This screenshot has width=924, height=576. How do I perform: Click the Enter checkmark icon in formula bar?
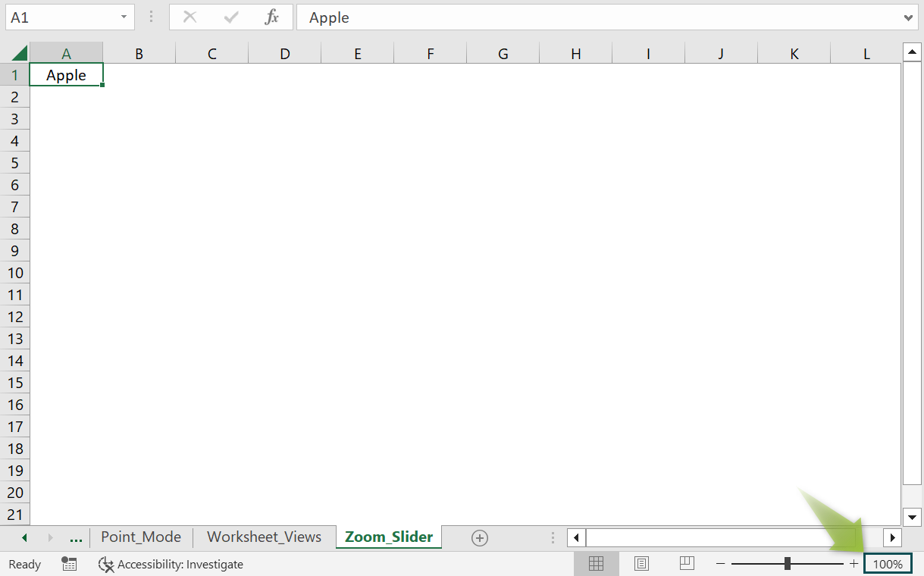231,17
